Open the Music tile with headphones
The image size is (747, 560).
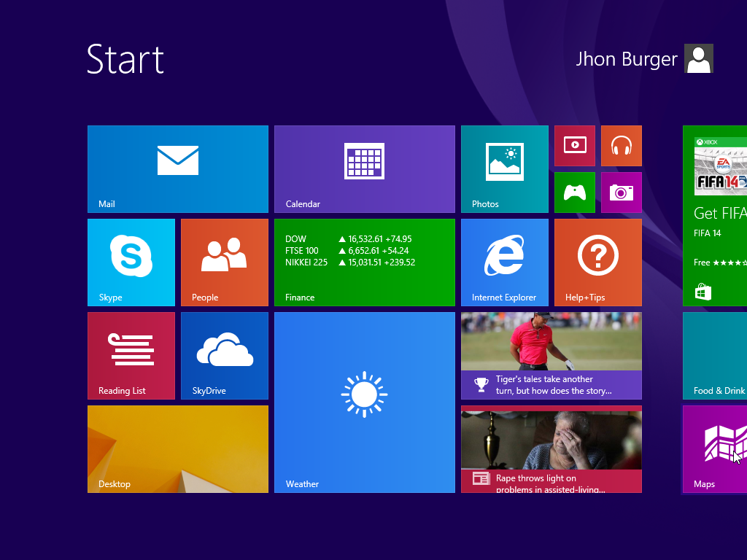(x=622, y=146)
